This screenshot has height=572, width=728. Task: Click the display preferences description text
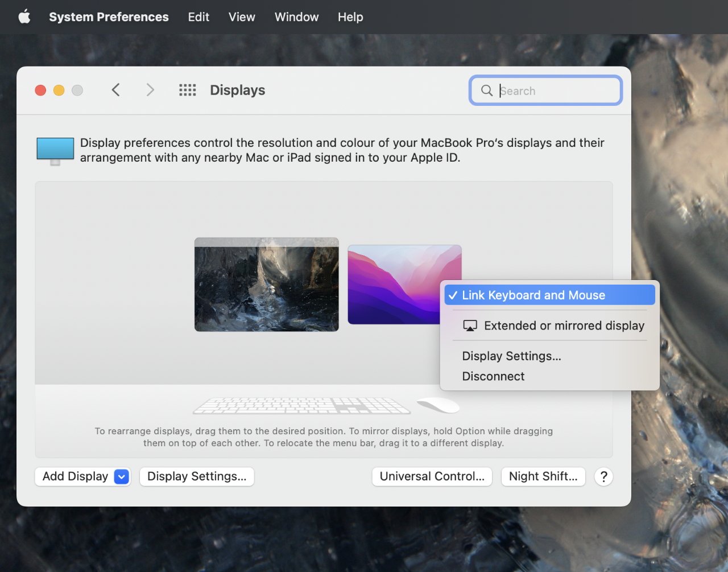click(x=342, y=150)
